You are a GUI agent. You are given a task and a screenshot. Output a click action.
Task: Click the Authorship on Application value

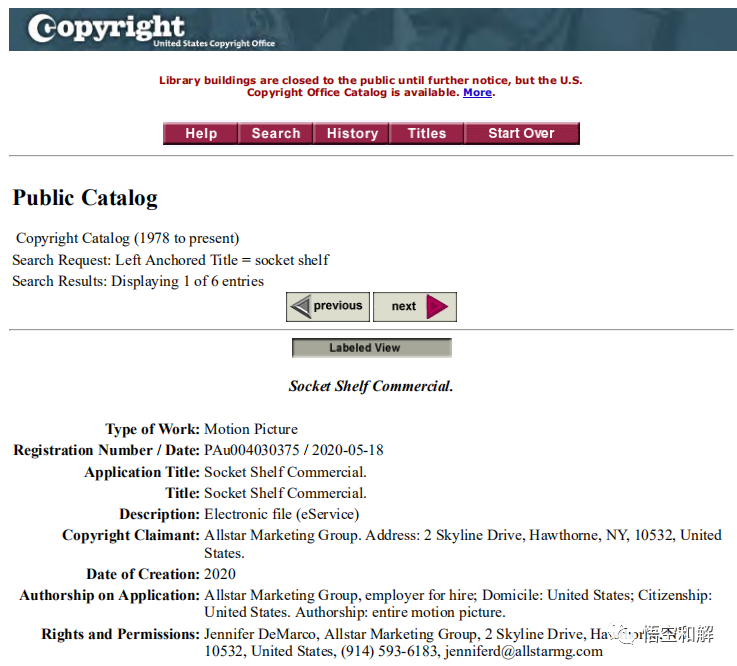[458, 603]
